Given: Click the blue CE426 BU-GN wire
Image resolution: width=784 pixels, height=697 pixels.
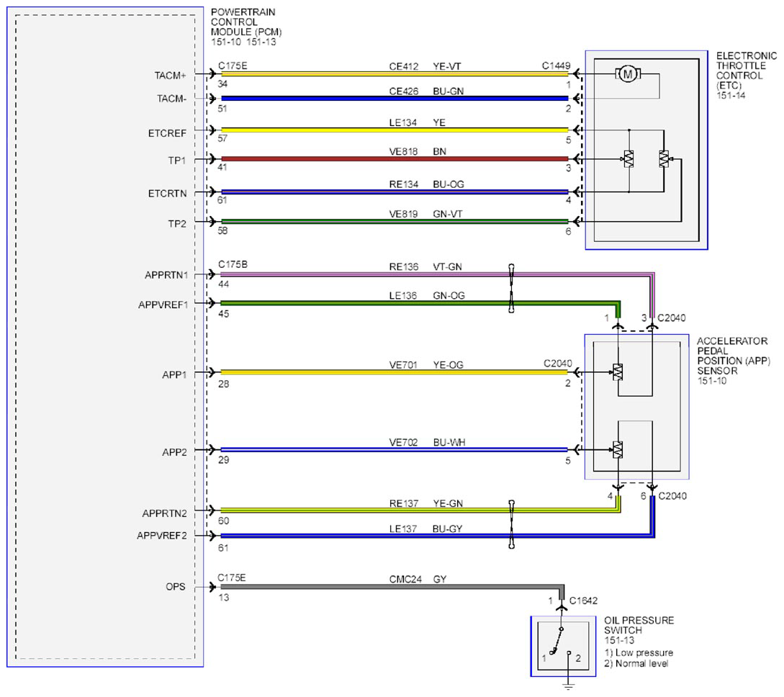Looking at the screenshot, I should coord(395,99).
